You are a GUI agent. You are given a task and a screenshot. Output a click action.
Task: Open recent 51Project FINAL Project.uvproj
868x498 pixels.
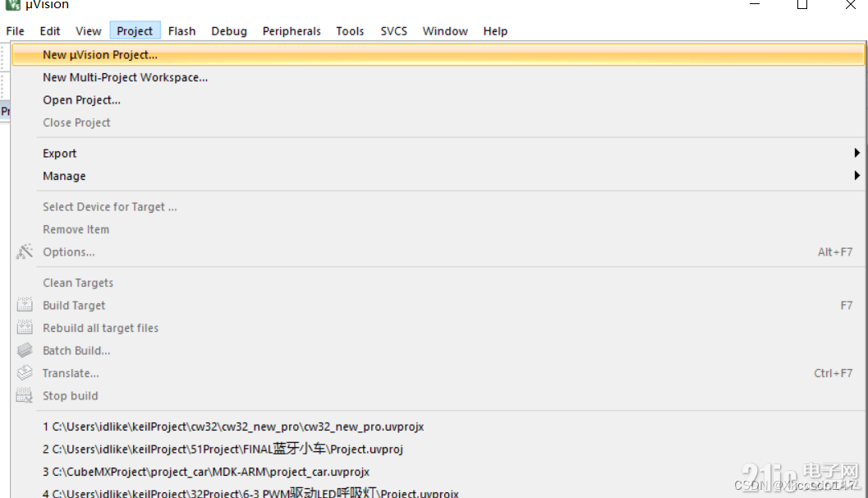[438, 450]
